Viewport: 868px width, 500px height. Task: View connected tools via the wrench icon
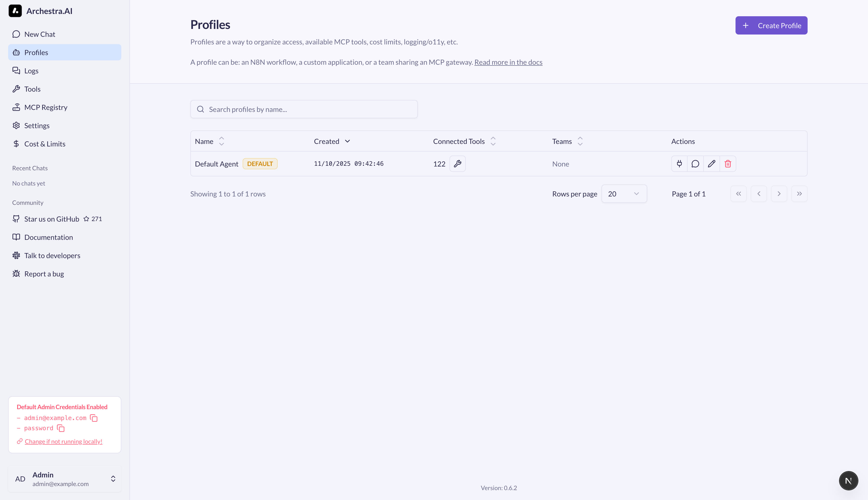457,164
